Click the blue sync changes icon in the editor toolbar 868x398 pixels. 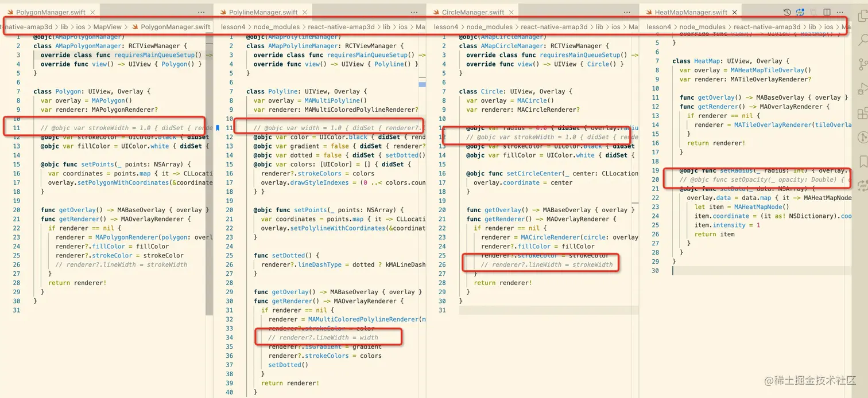800,12
